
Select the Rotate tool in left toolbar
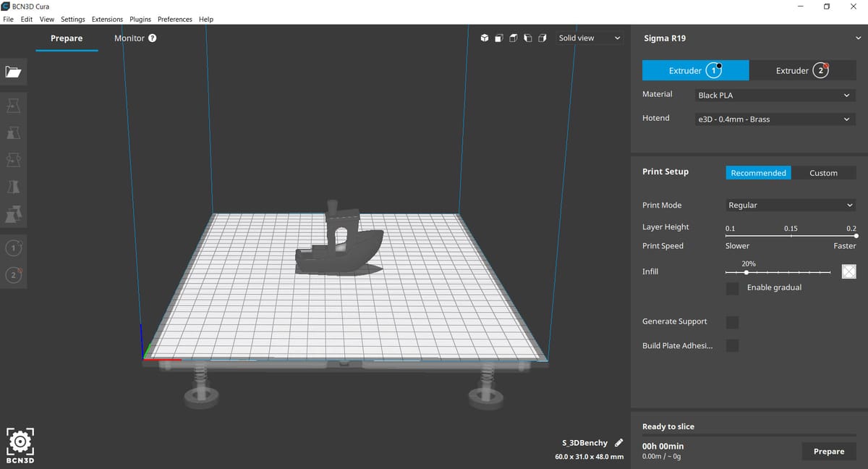tap(13, 160)
